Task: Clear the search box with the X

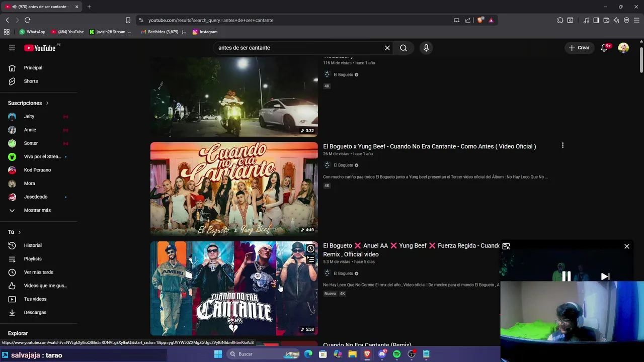Action: coord(387,48)
